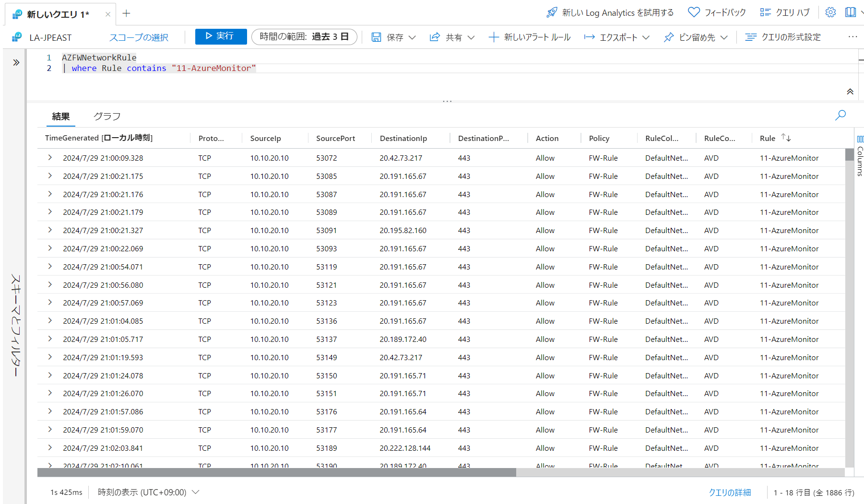Close the 新しいクエリ 1 tab
The image size is (864, 504).
[x=108, y=14]
